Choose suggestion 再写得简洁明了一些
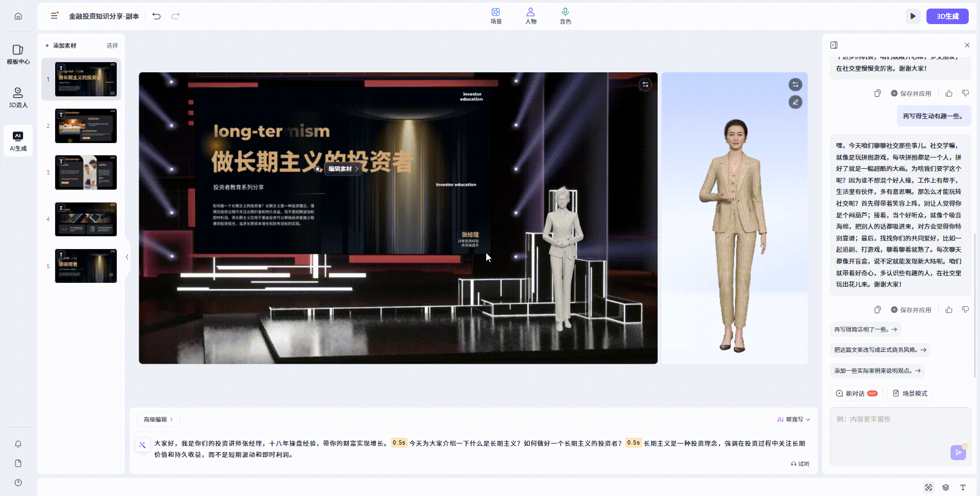Viewport: 980px width, 496px height. 865,329
